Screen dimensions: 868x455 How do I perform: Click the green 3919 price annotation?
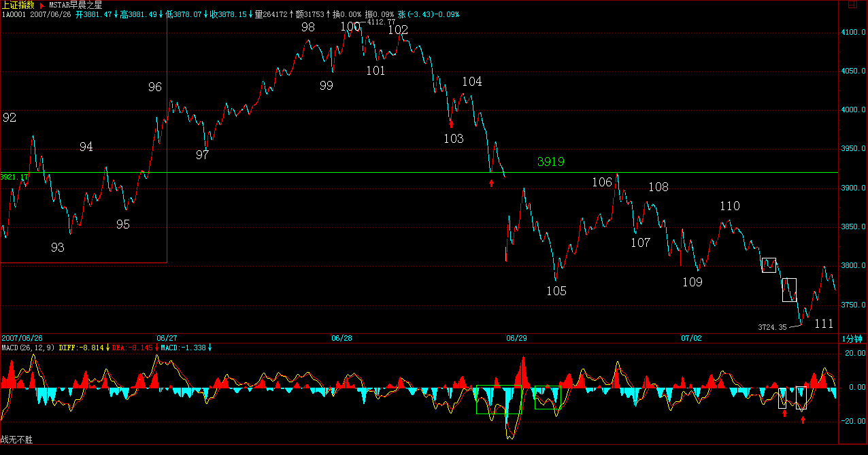550,162
